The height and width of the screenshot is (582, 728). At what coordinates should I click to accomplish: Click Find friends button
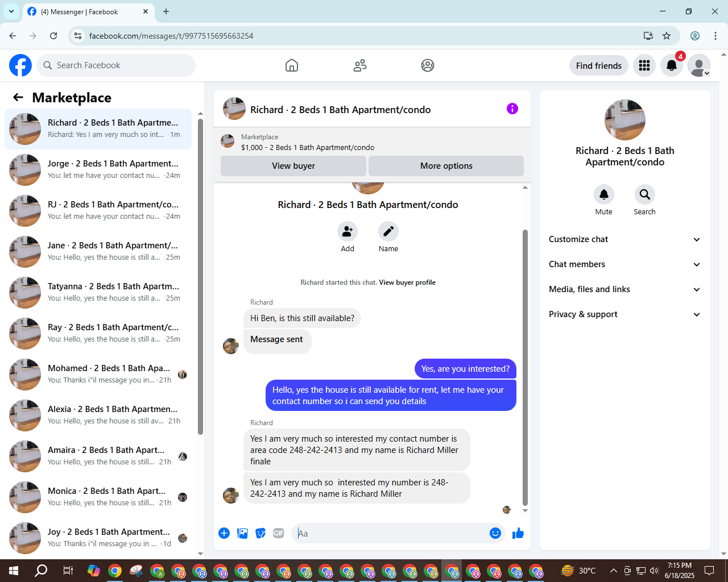click(x=599, y=65)
